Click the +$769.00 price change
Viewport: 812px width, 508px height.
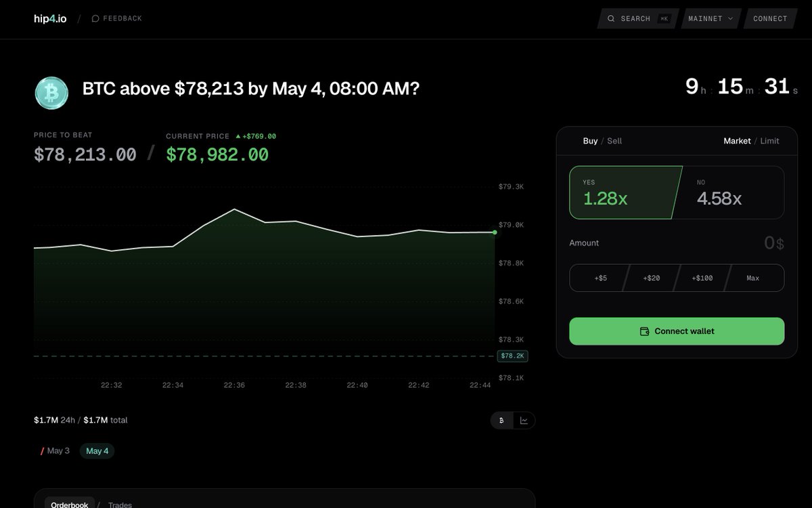point(256,136)
